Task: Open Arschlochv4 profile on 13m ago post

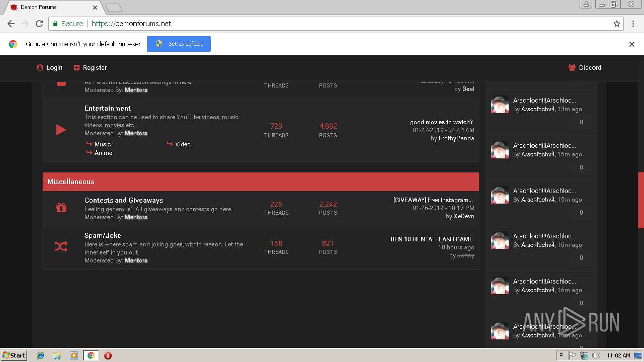Action: pyautogui.click(x=538, y=109)
